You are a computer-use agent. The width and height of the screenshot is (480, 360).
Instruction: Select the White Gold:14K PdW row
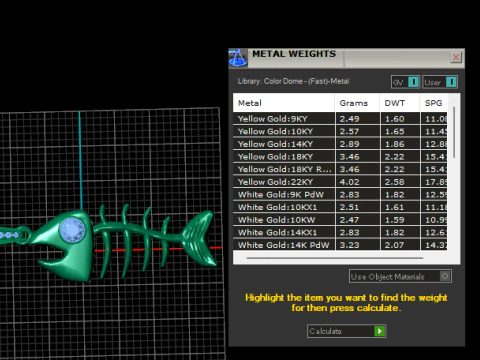pyautogui.click(x=340, y=245)
